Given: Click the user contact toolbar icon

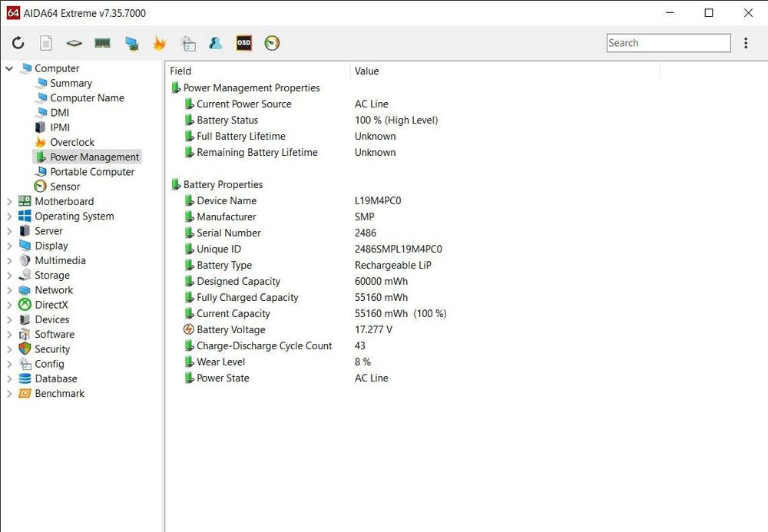Looking at the screenshot, I should [216, 43].
